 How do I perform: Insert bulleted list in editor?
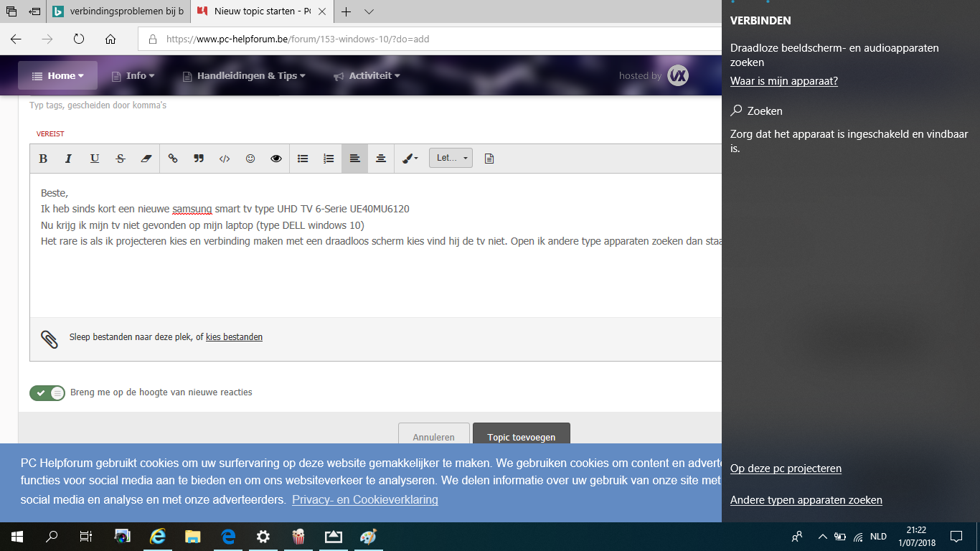pos(303,159)
